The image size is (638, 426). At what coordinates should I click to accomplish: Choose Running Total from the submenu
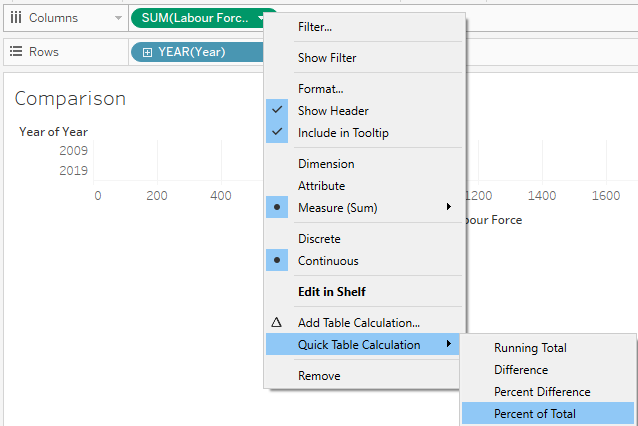pyautogui.click(x=530, y=348)
